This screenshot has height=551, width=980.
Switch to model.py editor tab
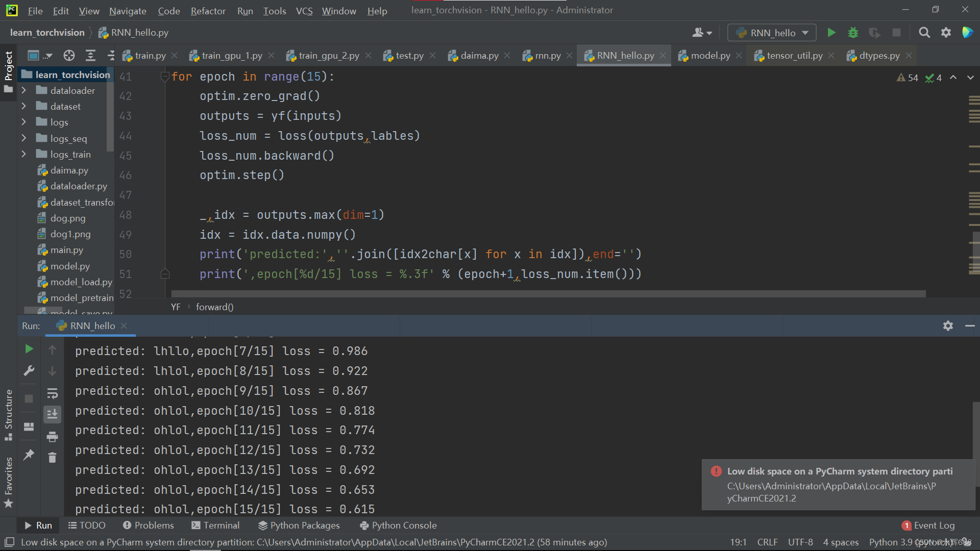(709, 56)
